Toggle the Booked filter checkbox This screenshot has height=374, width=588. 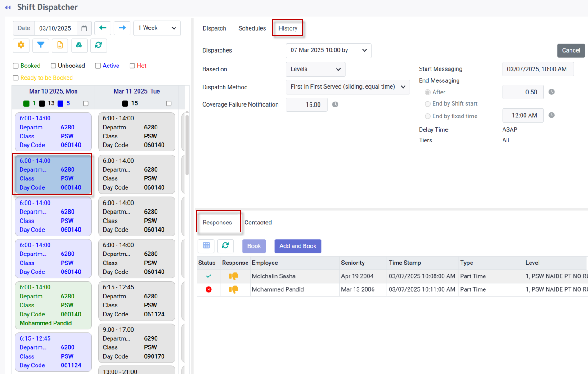coord(16,66)
